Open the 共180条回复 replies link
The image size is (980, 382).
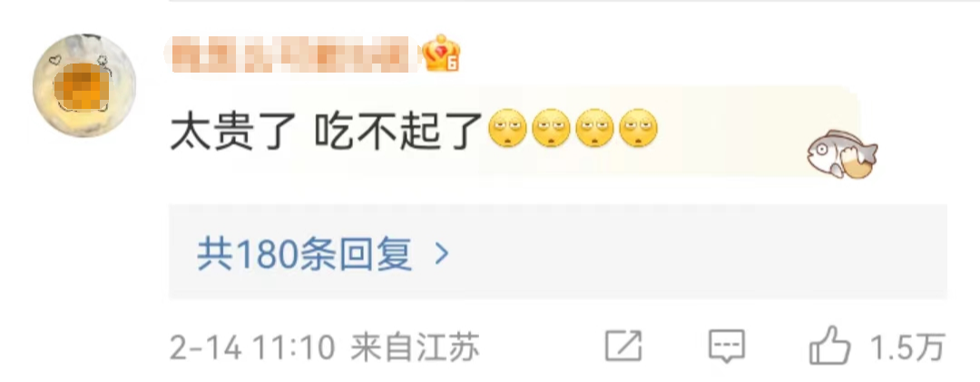(x=304, y=253)
